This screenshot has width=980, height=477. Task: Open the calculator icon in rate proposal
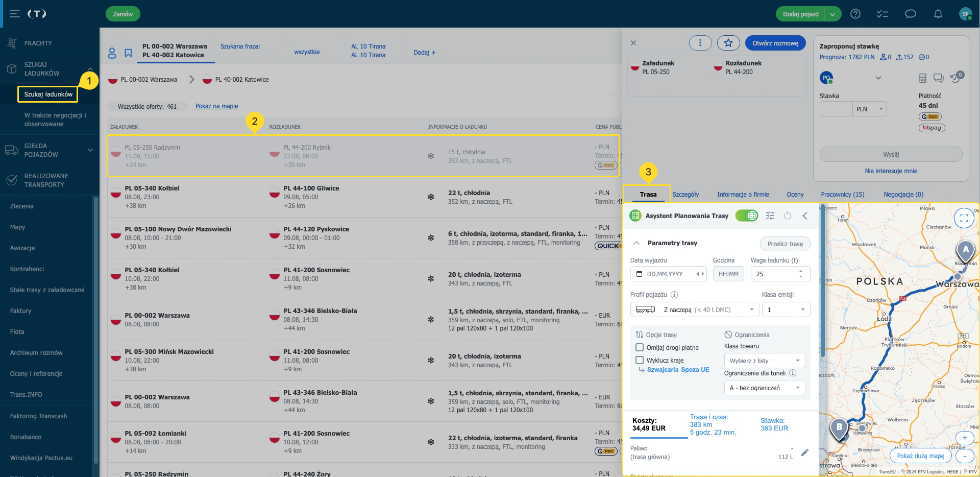[x=922, y=78]
